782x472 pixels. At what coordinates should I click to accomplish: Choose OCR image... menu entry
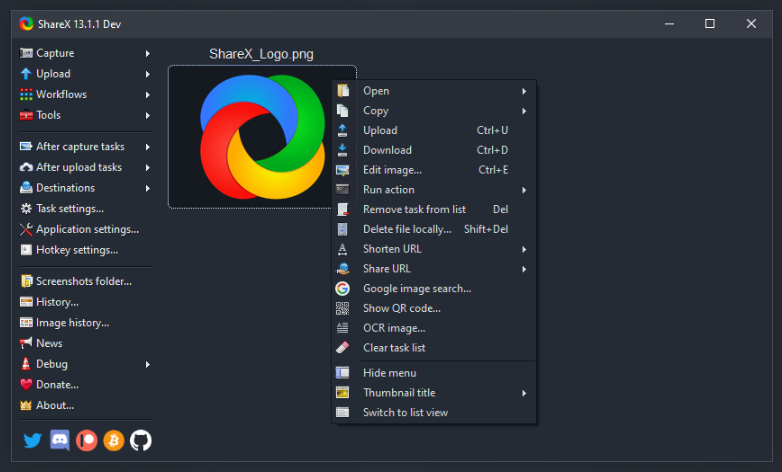(x=434, y=328)
